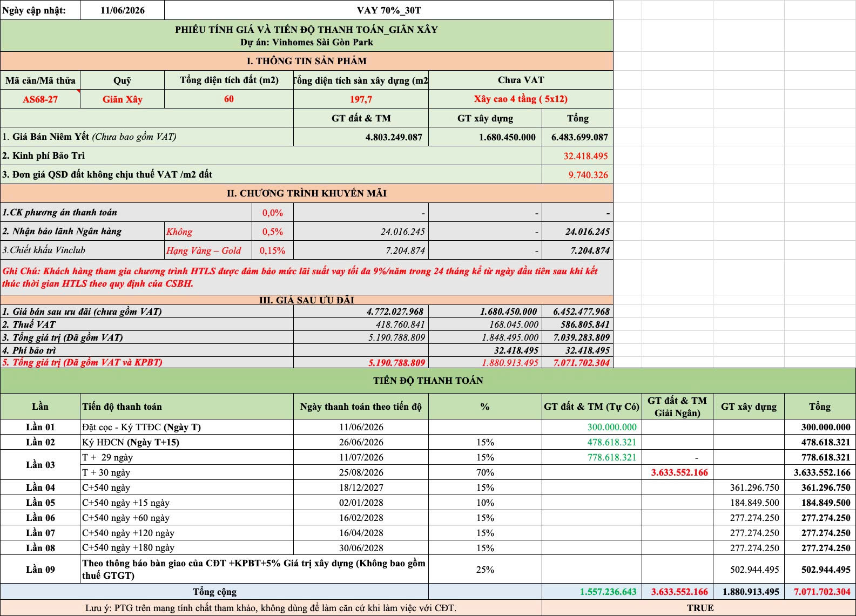Open Vinclub tier Hạng Vàng – Gold cell
This screenshot has height=616, width=856.
coord(208,251)
